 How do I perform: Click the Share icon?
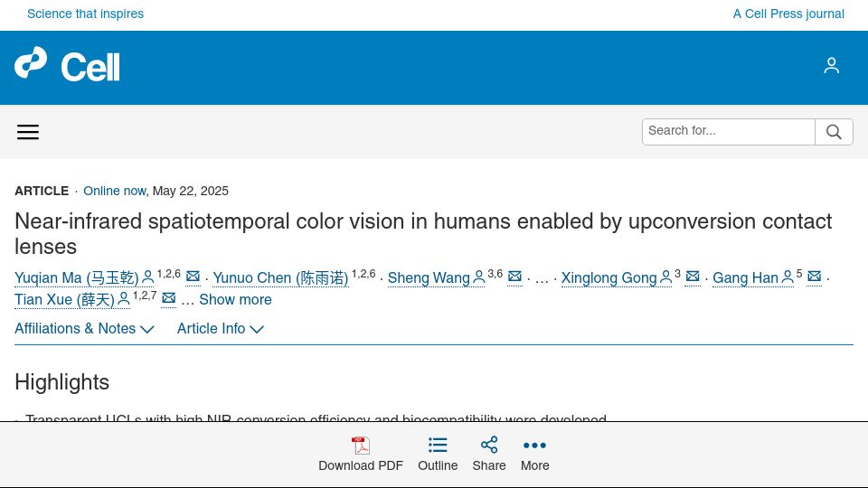click(x=489, y=445)
